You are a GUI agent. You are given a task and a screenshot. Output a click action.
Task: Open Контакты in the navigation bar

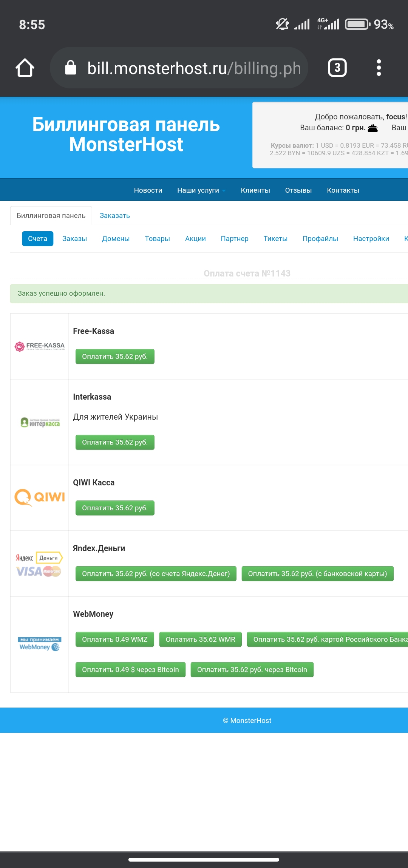click(x=343, y=190)
